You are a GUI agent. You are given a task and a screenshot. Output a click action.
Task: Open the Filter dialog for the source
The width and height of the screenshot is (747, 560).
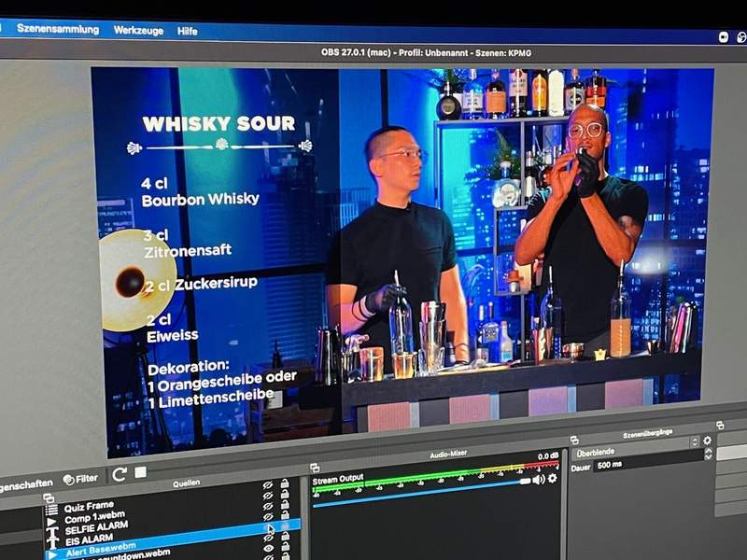coord(80,478)
